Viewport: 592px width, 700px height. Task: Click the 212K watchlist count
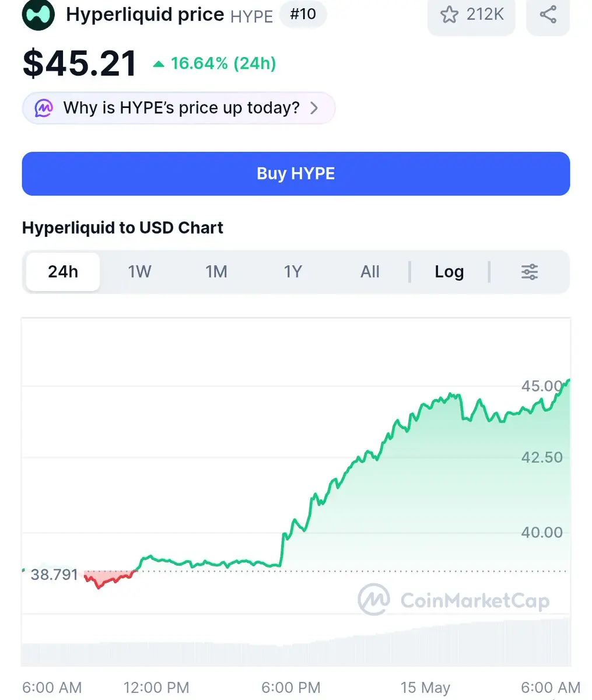click(x=485, y=14)
